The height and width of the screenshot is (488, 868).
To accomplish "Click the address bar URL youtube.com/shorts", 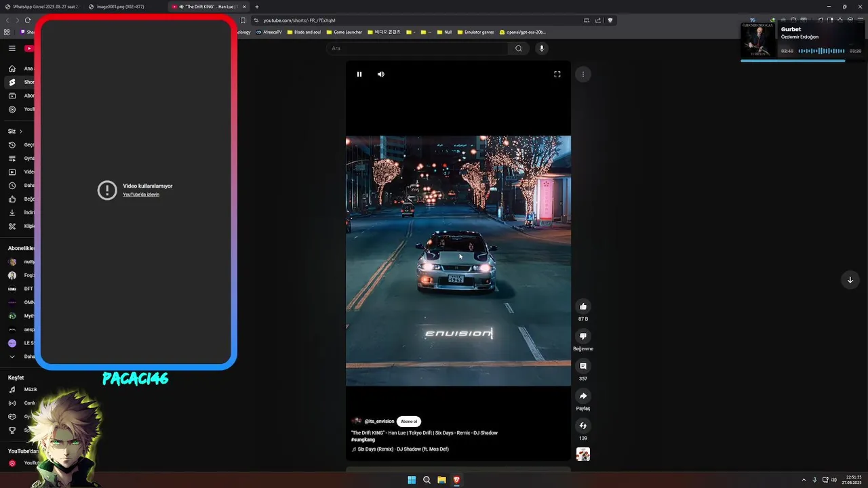I will tap(299, 20).
